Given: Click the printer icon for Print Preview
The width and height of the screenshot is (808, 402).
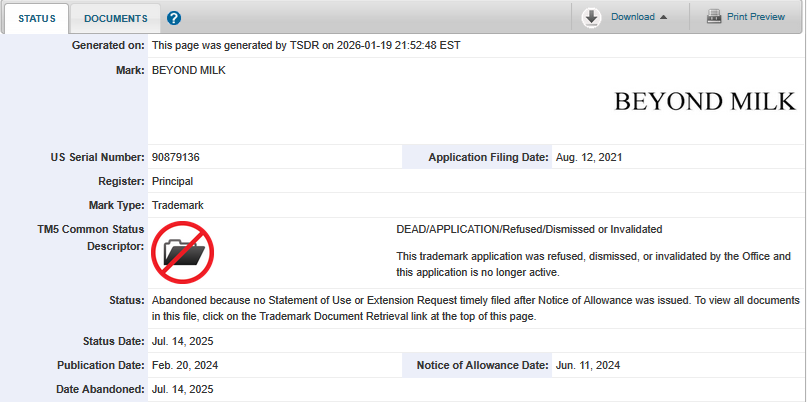Looking at the screenshot, I should [714, 17].
